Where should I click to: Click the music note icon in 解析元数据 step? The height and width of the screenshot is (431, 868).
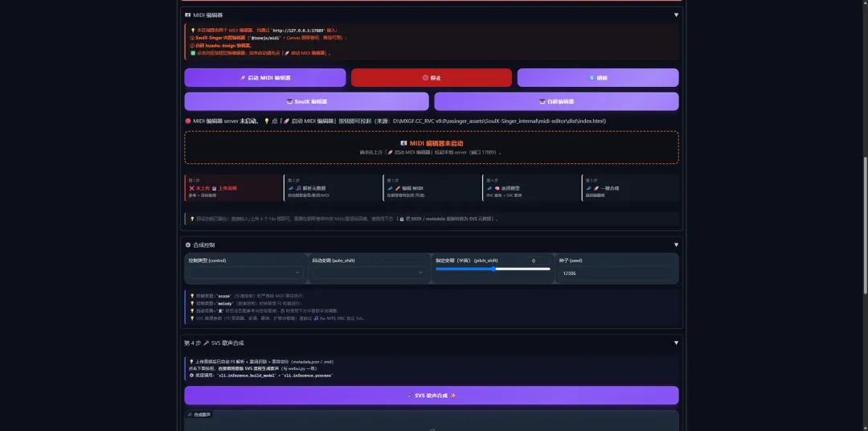[x=298, y=188]
